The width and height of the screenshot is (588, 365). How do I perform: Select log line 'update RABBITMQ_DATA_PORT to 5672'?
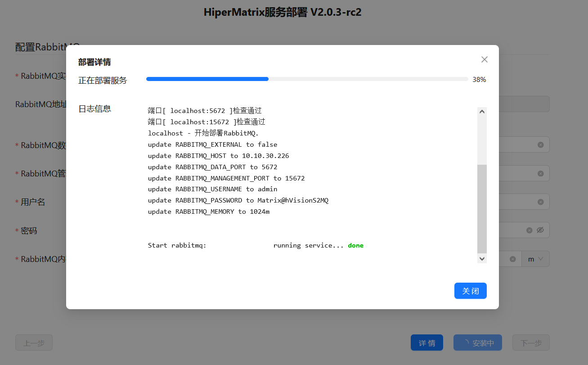213,167
